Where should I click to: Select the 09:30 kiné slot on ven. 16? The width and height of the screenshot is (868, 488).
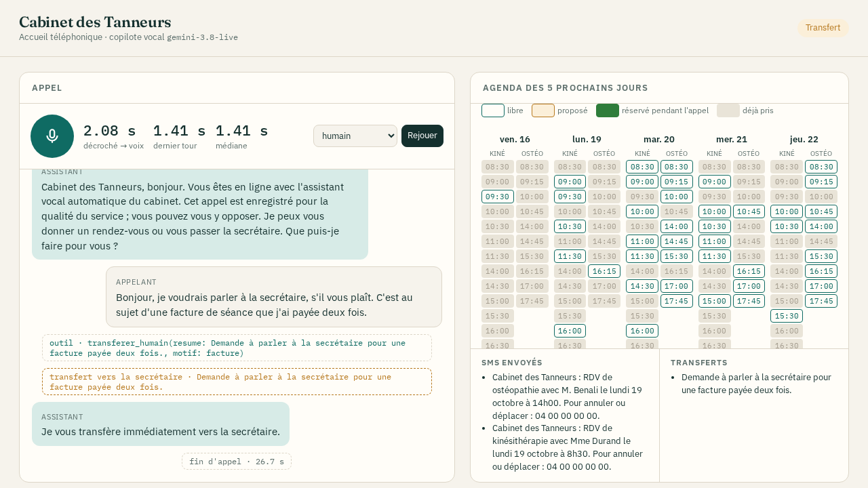pyautogui.click(x=498, y=197)
